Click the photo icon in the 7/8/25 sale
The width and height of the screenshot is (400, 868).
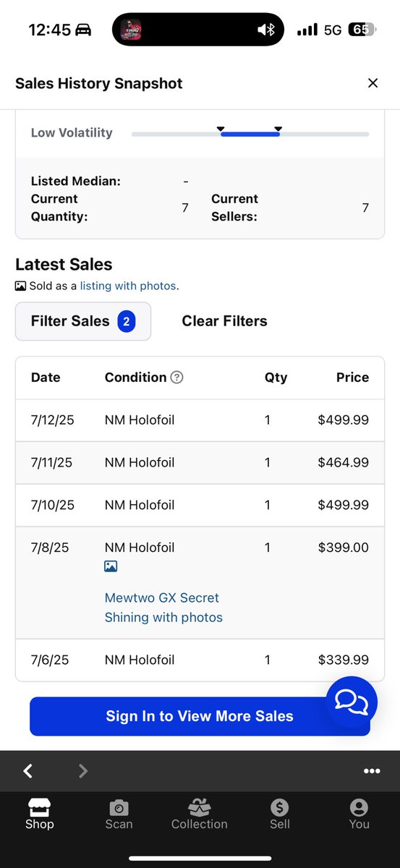coord(111,566)
